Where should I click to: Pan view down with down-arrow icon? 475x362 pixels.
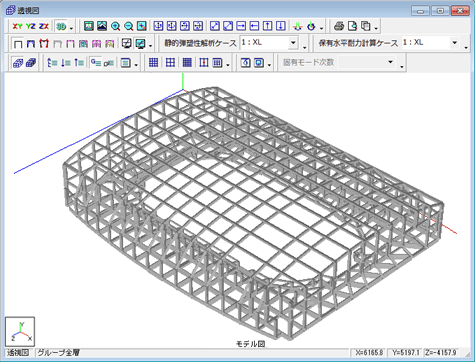pyautogui.click(x=281, y=26)
